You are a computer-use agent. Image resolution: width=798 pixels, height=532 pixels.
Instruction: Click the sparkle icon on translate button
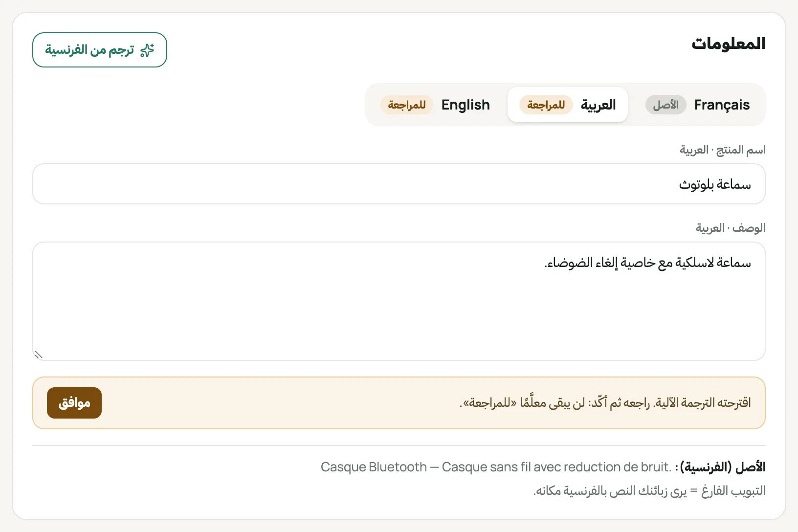point(147,50)
